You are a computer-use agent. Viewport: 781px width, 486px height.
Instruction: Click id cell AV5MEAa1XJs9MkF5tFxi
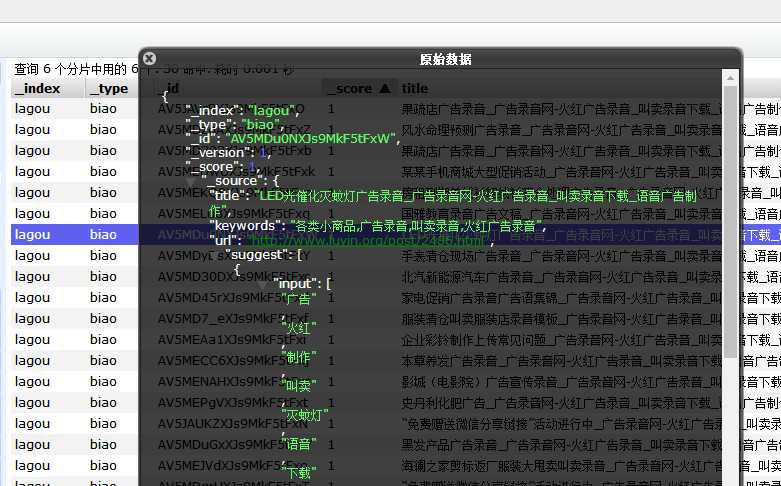[233, 339]
